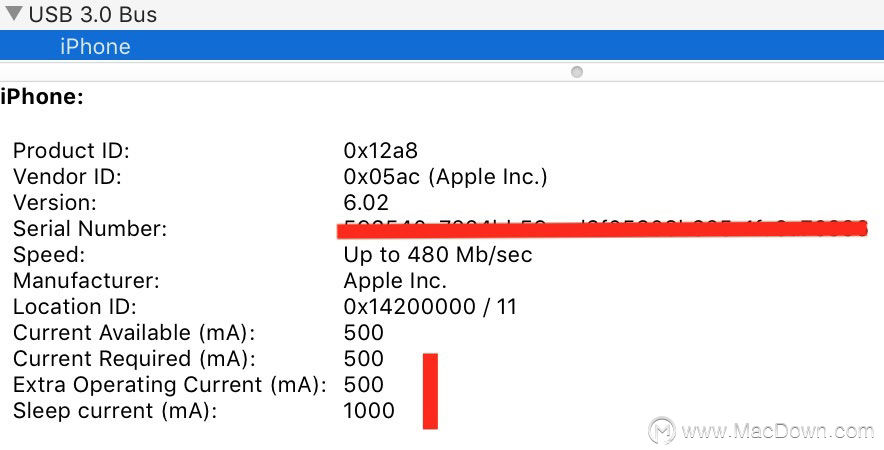The image size is (884, 450).
Task: Click the Manufacturer value Apple Inc.
Action: 395,280
